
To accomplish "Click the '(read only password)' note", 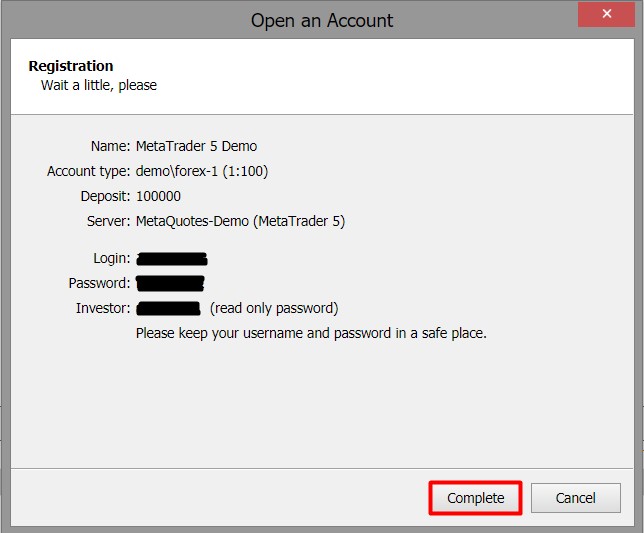I will (x=274, y=308).
